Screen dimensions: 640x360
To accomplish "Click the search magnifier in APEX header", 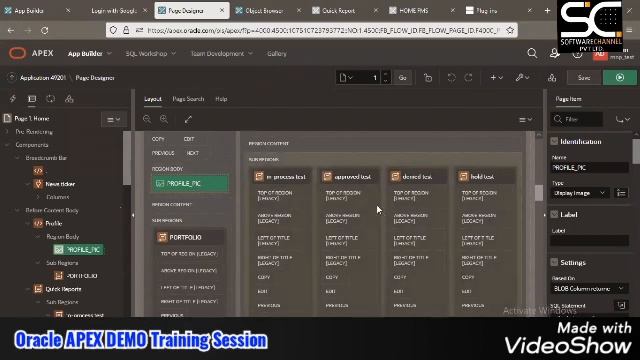I will pos(532,53).
